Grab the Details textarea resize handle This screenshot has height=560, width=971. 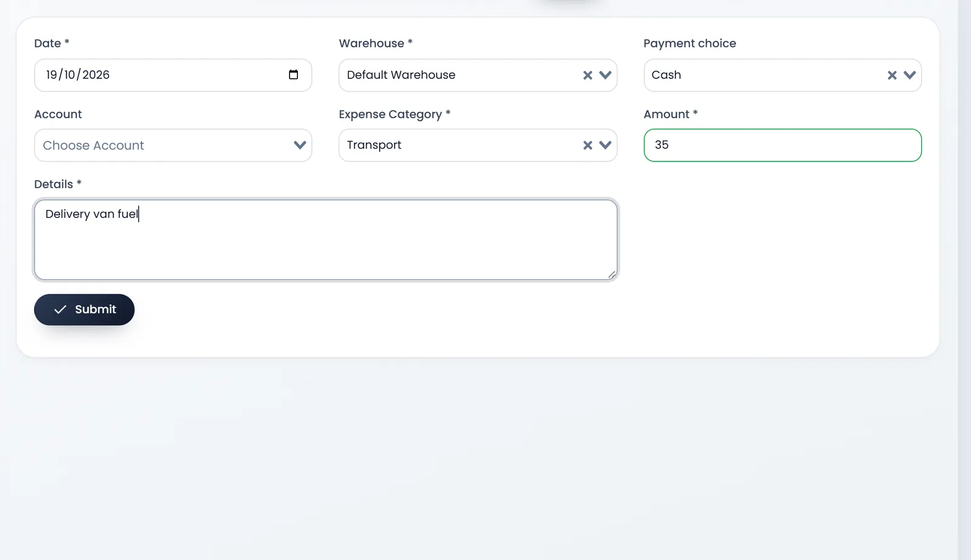click(612, 275)
